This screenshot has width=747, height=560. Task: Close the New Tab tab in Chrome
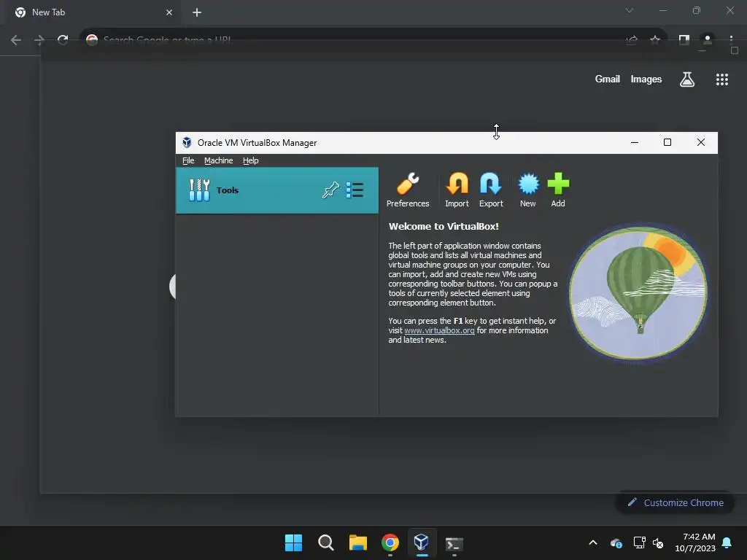point(169,12)
